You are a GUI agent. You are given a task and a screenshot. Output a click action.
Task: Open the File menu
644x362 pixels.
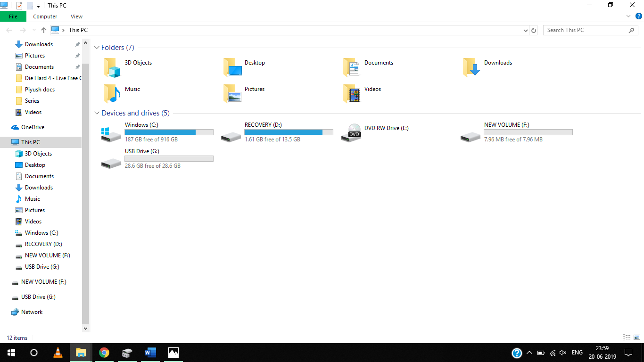coord(13,16)
